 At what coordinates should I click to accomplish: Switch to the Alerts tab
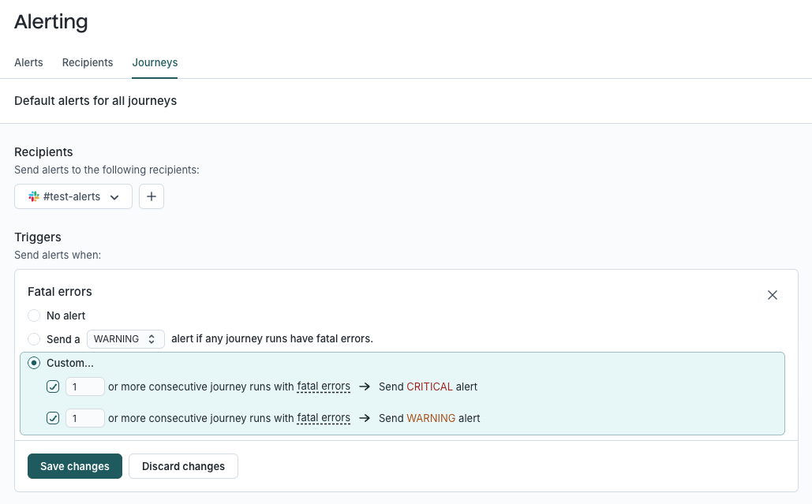pyautogui.click(x=28, y=62)
